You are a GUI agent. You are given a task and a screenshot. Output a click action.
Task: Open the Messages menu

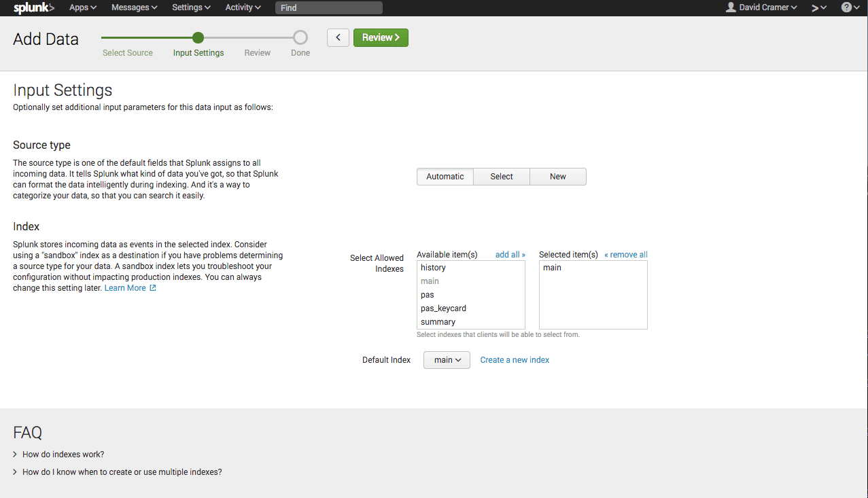pos(133,7)
